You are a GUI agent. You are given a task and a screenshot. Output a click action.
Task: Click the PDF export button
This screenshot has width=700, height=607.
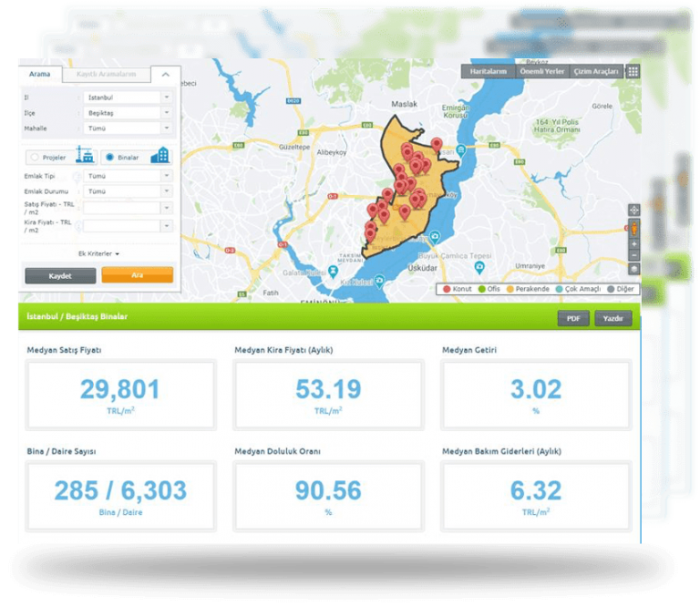[572, 318]
